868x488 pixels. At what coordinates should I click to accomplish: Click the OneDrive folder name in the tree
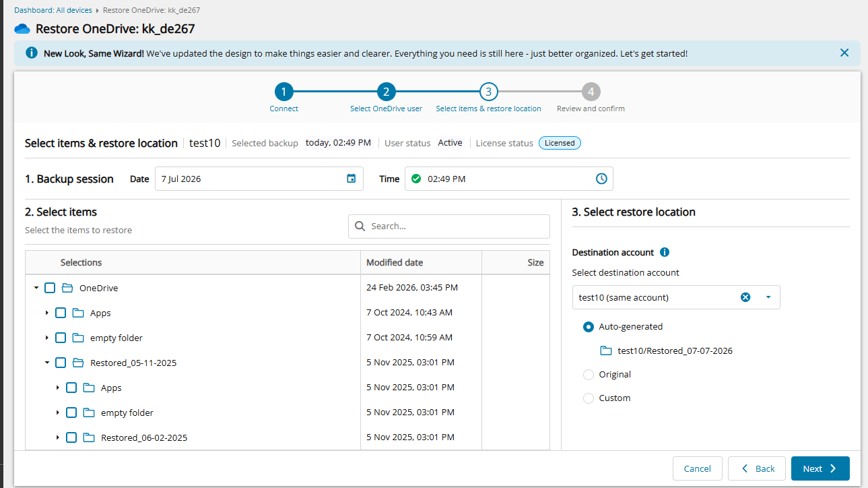pyautogui.click(x=98, y=288)
